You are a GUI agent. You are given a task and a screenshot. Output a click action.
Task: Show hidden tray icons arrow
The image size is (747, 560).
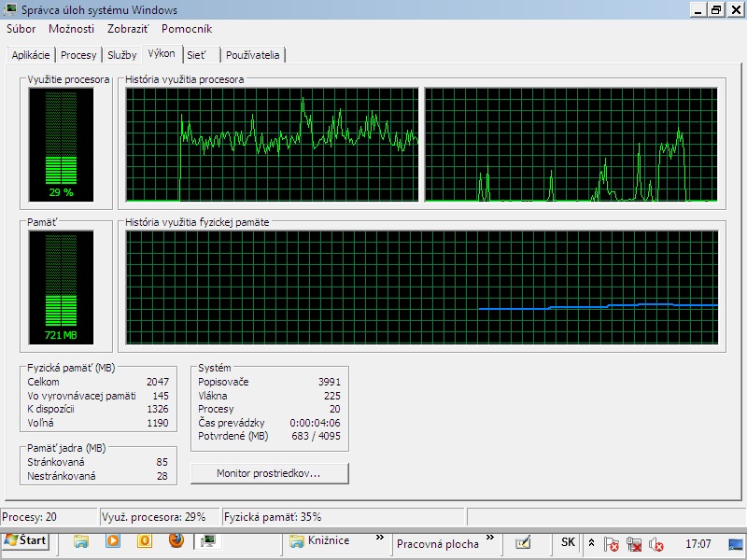(x=591, y=542)
